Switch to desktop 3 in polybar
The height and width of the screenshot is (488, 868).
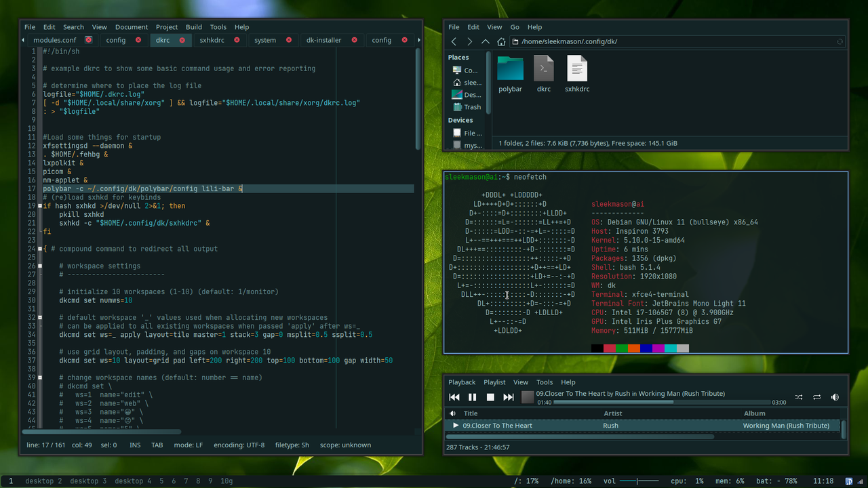(88, 481)
